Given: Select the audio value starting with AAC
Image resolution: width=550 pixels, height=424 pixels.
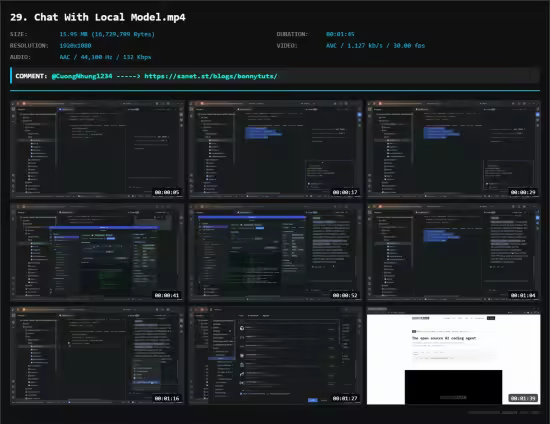Looking at the screenshot, I should (105, 57).
